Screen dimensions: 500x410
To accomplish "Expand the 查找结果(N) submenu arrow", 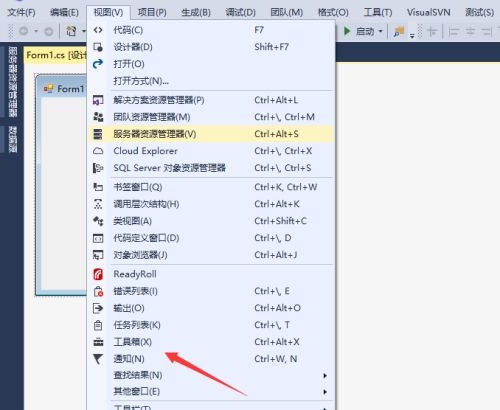I will click(x=325, y=376).
